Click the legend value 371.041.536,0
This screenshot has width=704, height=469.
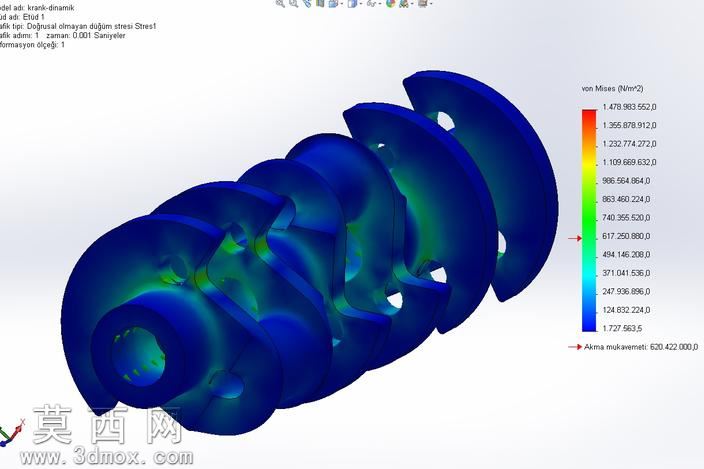626,273
